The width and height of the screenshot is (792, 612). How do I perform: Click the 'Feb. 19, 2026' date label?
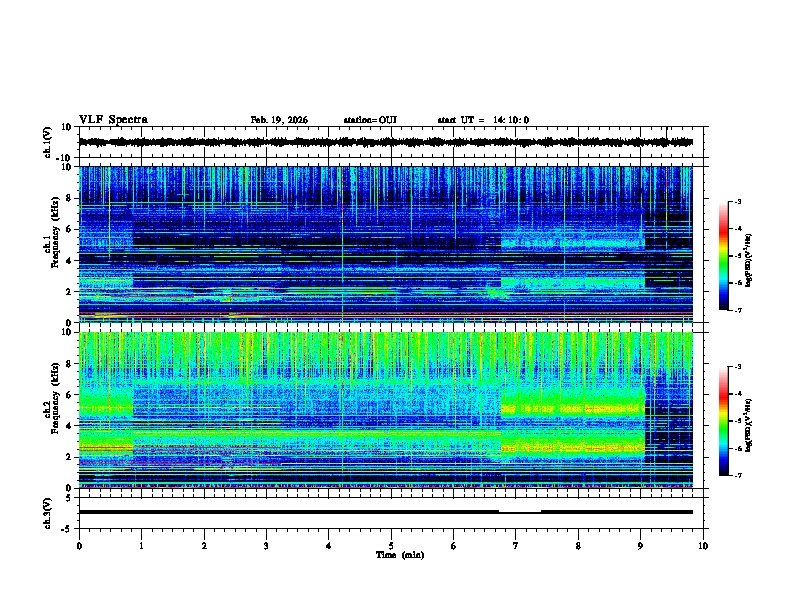tap(279, 120)
